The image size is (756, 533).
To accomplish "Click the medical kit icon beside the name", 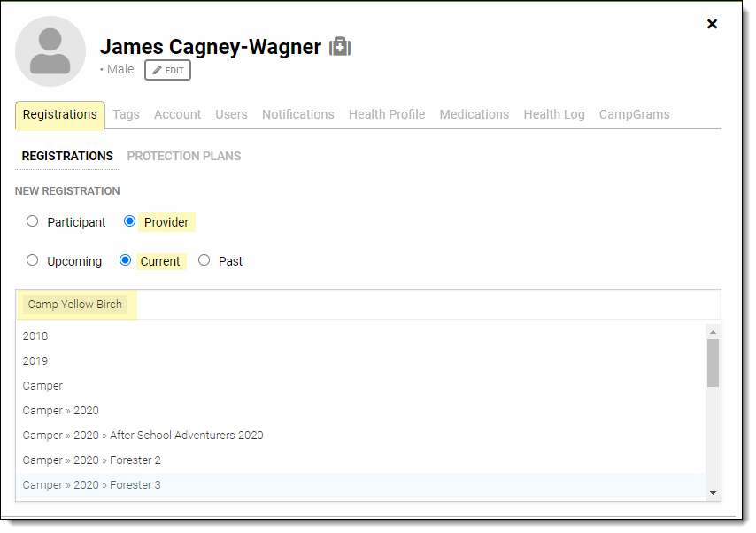I will coord(340,47).
